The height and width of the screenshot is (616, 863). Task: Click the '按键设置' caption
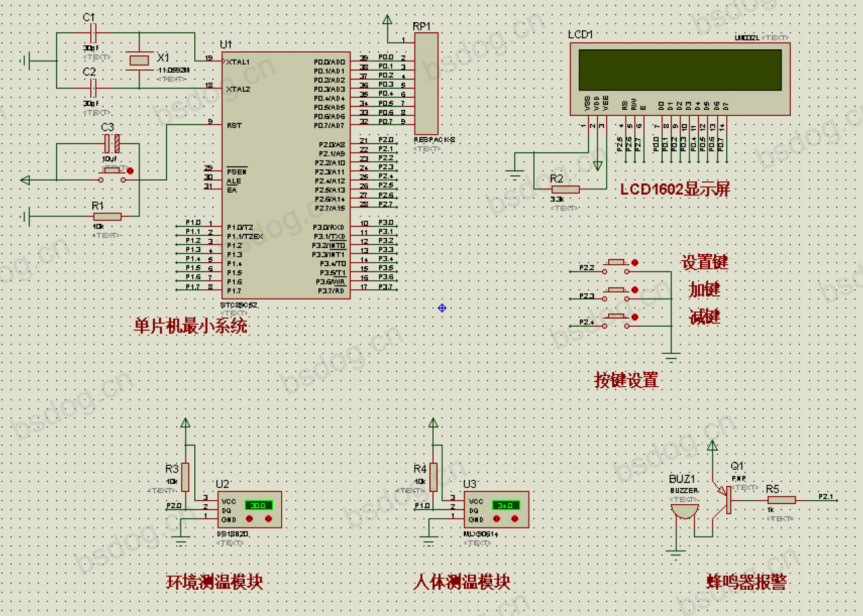(x=626, y=380)
